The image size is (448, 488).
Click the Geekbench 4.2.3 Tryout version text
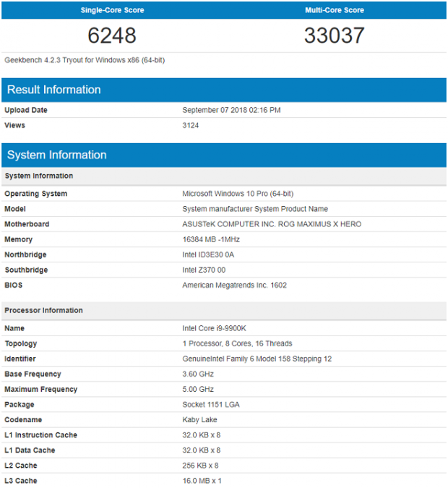pyautogui.click(x=85, y=60)
